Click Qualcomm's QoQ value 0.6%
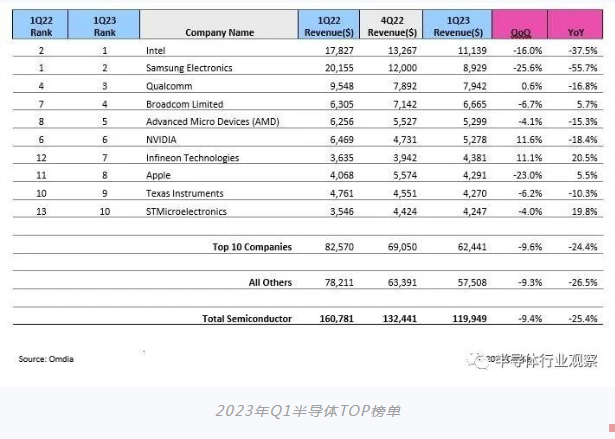The width and height of the screenshot is (615, 439). 532,86
